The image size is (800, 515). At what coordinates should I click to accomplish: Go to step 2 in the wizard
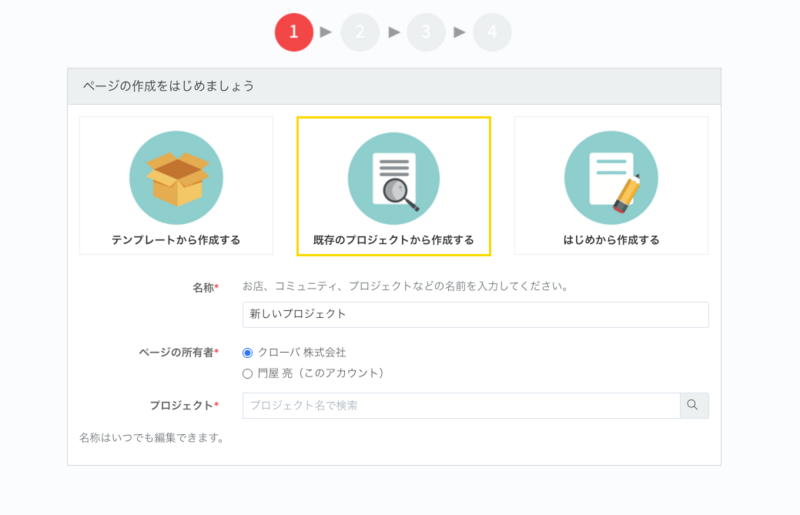[360, 32]
